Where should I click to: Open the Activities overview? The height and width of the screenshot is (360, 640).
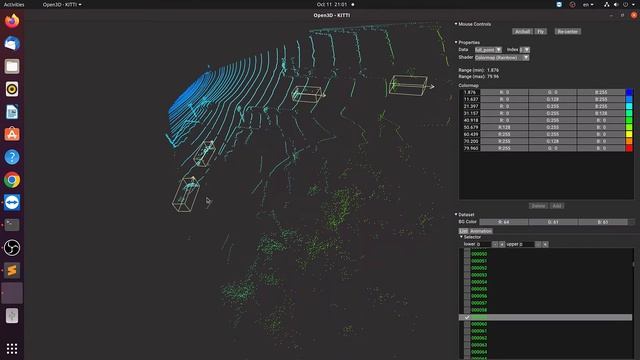coord(14,4)
